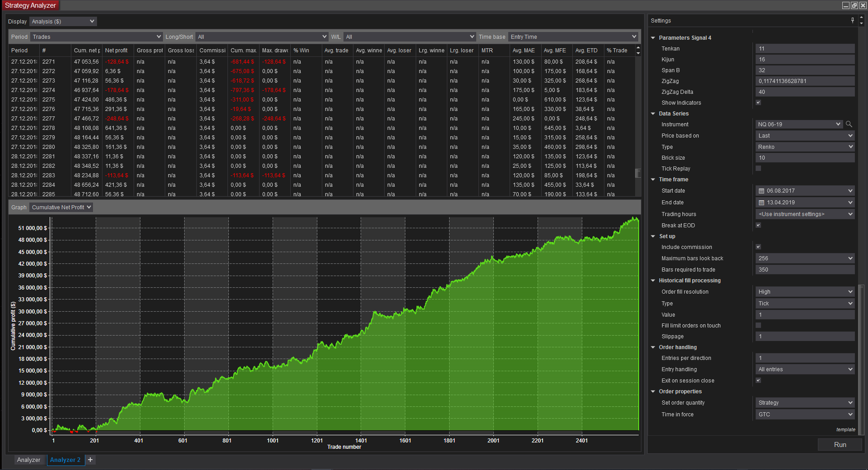Viewport: 868px width, 470px height.
Task: Edit the historical fill Value field
Action: click(805, 315)
